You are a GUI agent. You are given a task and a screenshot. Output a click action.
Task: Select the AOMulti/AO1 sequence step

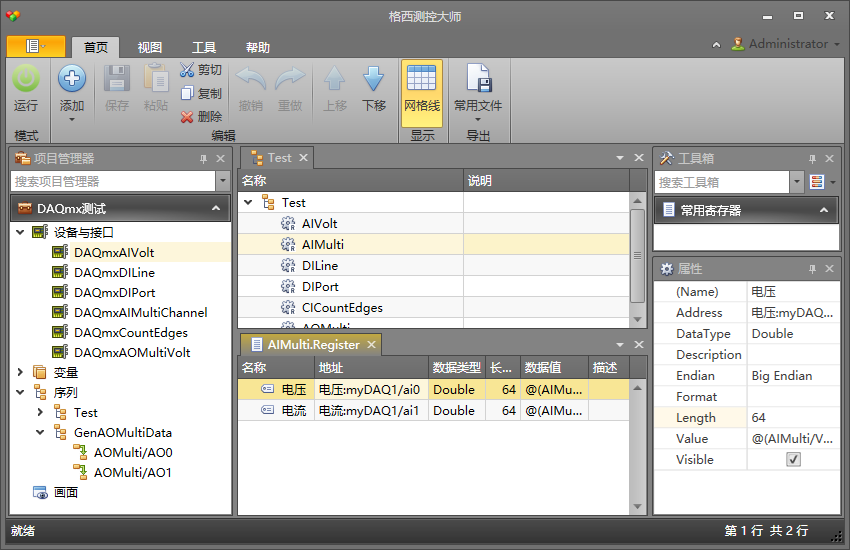pyautogui.click(x=133, y=473)
